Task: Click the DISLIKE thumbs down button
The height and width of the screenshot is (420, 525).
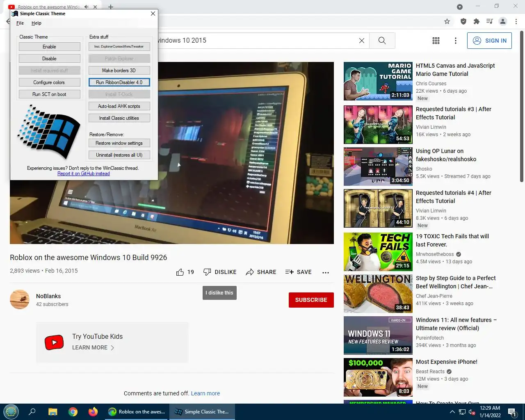Action: 220,272
